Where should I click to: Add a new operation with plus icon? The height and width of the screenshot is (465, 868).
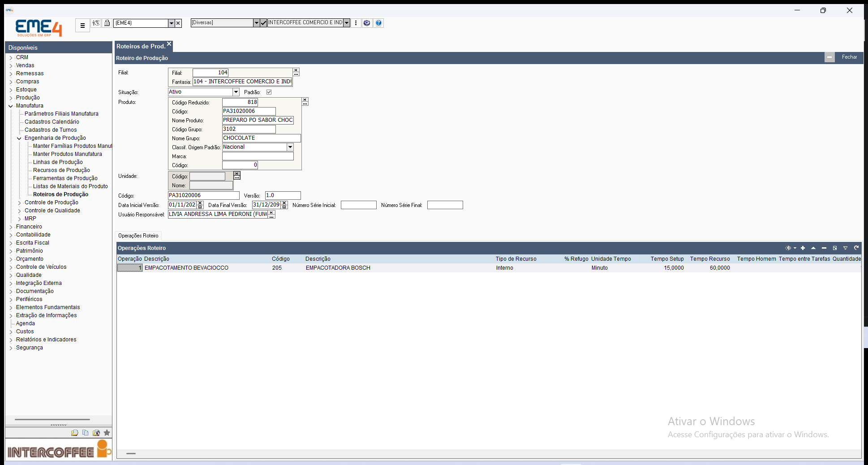(803, 248)
